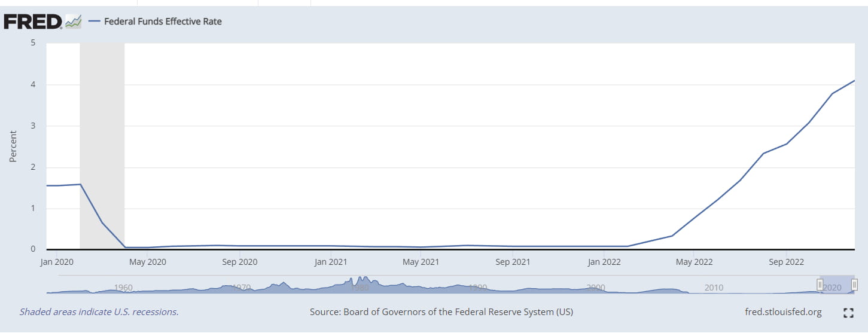Click the Sep 2020 x-axis label
The height and width of the screenshot is (333, 868).
(x=239, y=262)
